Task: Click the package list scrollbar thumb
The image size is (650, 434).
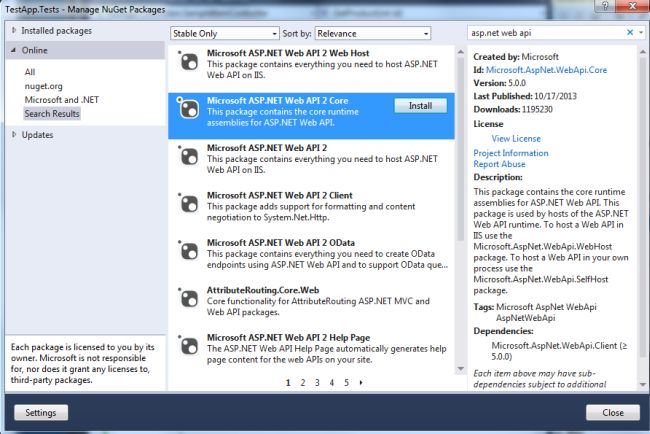Action: 461,148
